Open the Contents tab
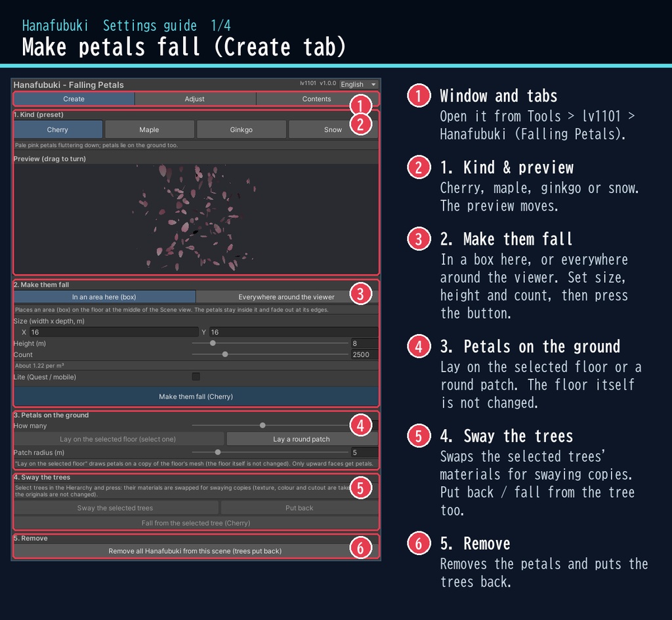This screenshot has height=620, width=672. tap(316, 99)
